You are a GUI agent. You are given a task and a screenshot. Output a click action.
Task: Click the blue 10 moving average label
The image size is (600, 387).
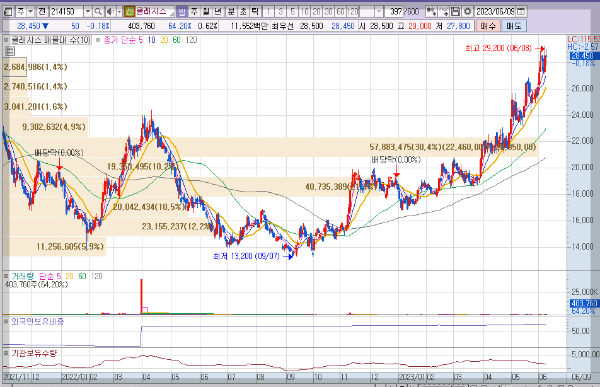[x=152, y=40]
